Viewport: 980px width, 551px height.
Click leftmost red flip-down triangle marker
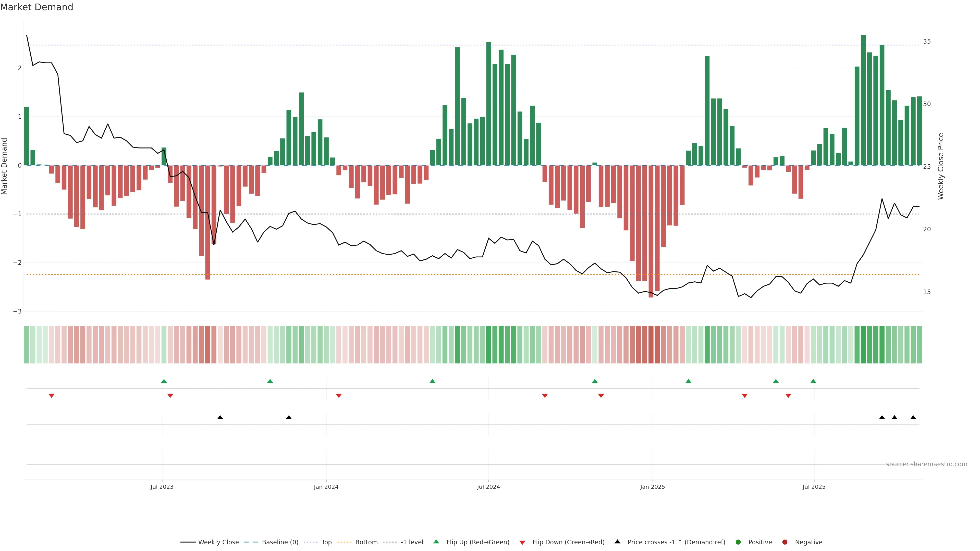tap(52, 396)
